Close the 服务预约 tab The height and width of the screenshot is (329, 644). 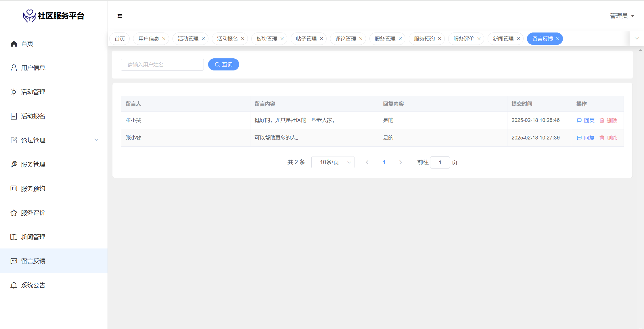[x=440, y=39]
